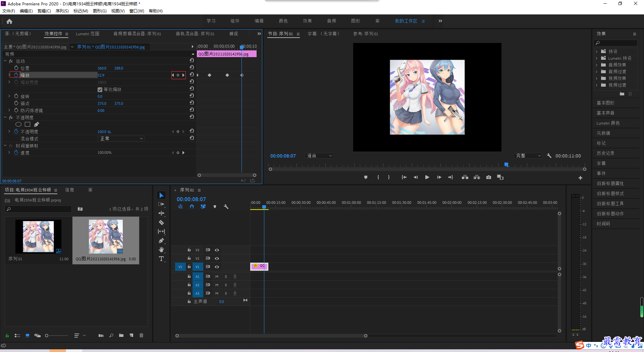Select the Track Select Forward tool

(161, 204)
